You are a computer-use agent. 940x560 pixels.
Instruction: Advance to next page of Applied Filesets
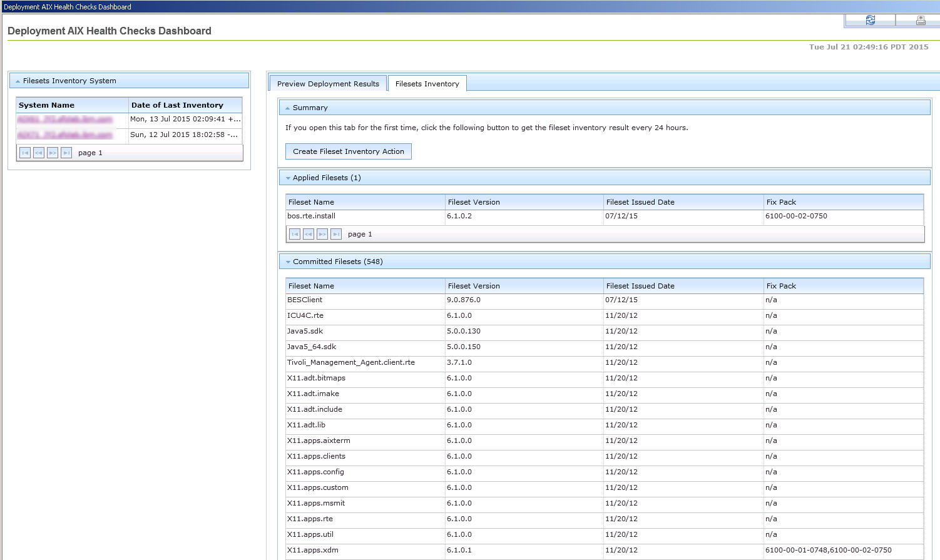coord(322,234)
